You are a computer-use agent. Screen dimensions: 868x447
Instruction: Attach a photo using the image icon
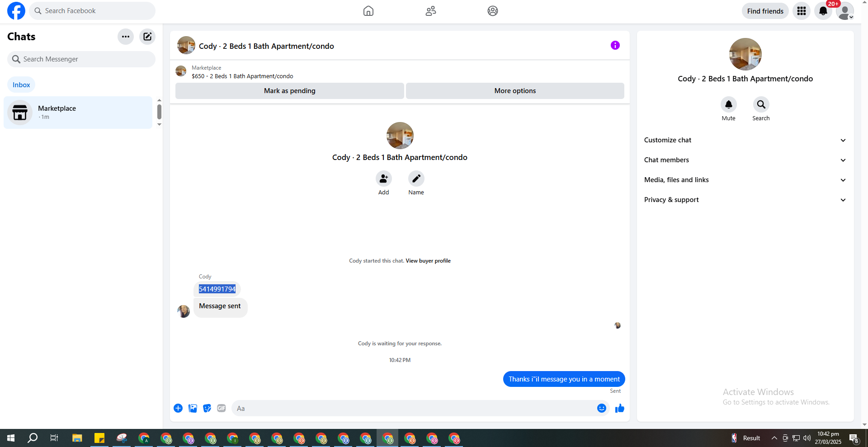(x=193, y=408)
